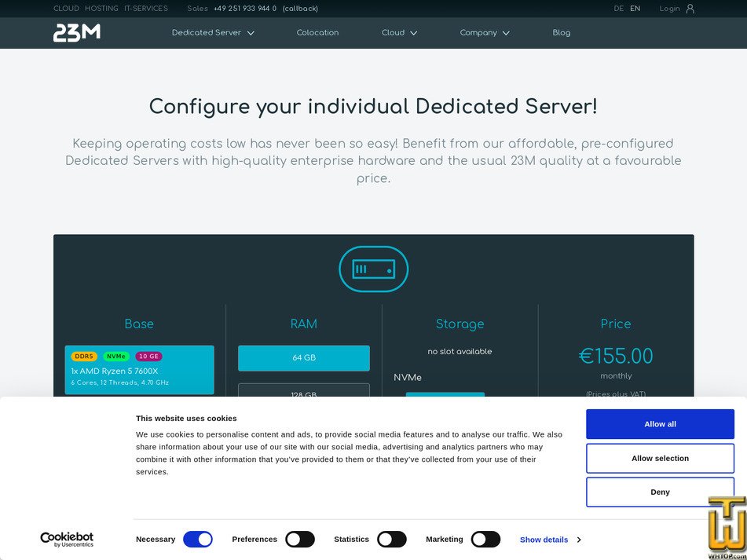
Task: Click the CLOUD link in top bar
Action: [66, 9]
